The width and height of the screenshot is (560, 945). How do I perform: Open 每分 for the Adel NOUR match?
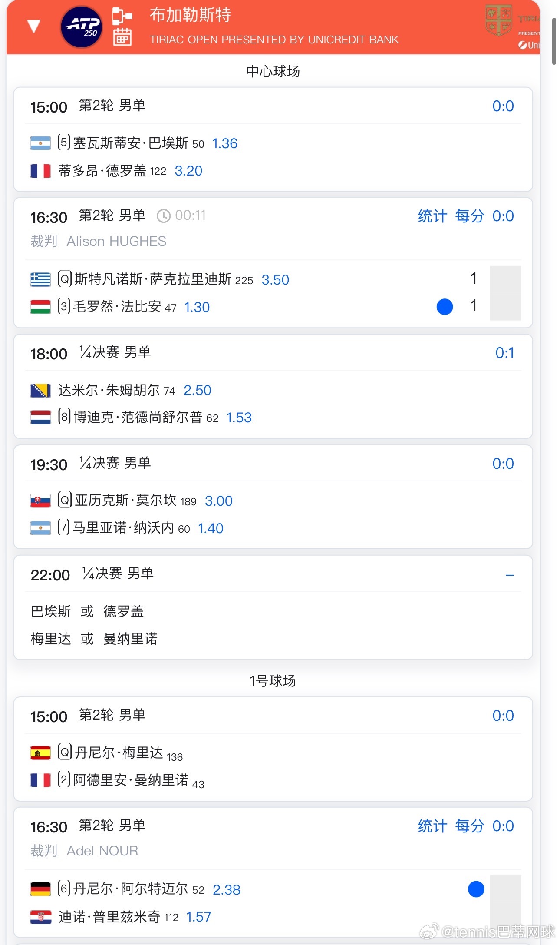click(x=469, y=826)
